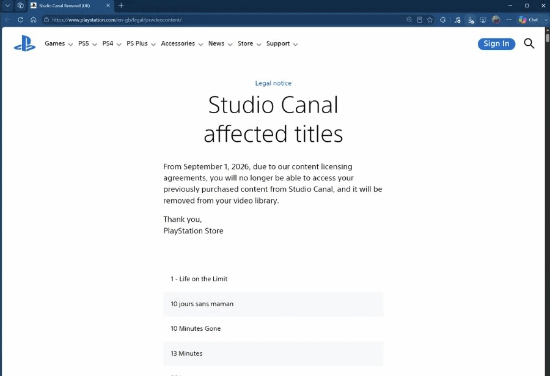Screen dimensions: 550x376
Task: Open the Store menu
Action: click(x=249, y=44)
